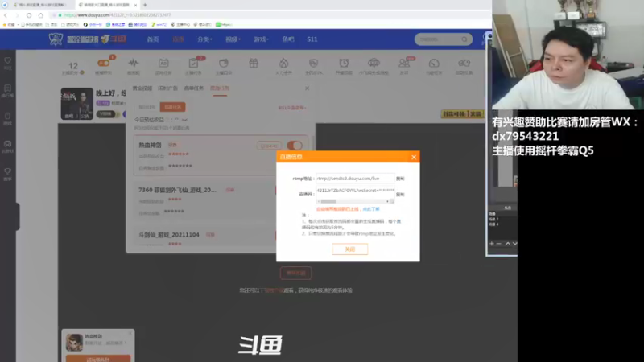Open 鱼吧 in the header navigation

tap(288, 39)
